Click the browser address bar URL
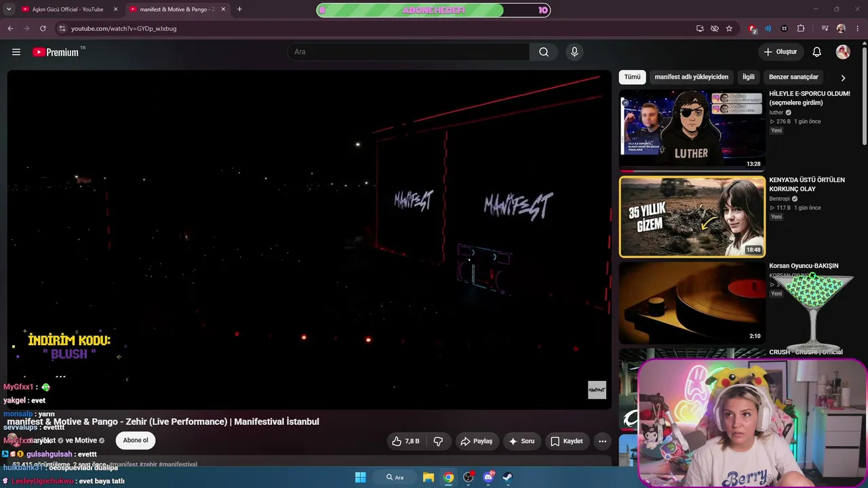868x488 pixels. click(123, 28)
